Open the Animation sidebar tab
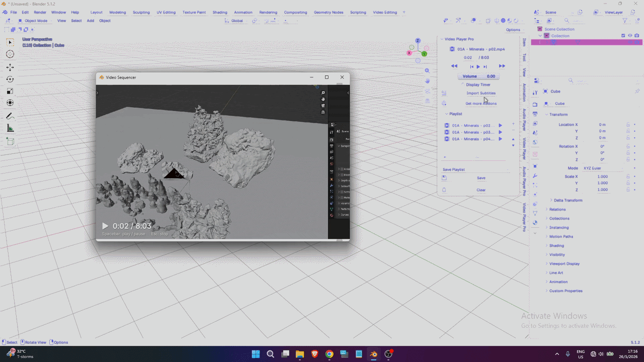644x362 pixels. point(524,93)
